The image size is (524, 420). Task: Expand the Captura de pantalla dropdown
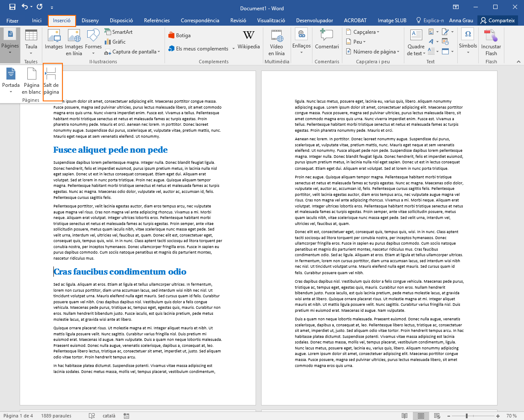coord(132,52)
